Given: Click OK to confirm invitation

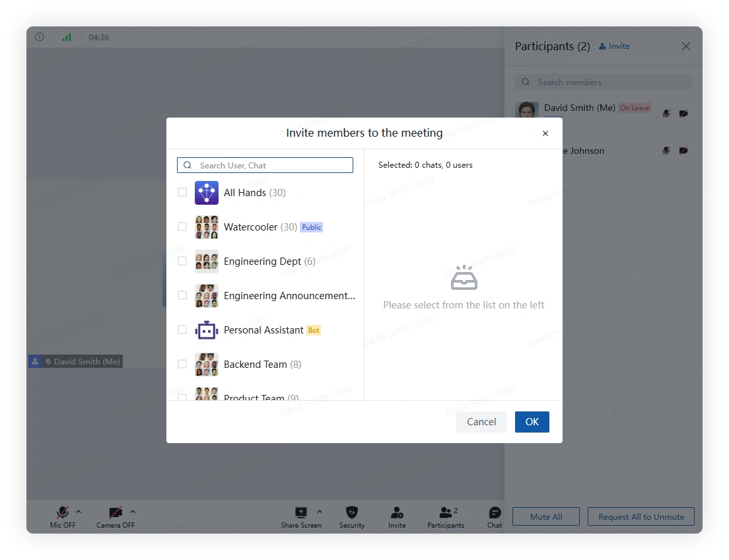Looking at the screenshot, I should coord(532,422).
